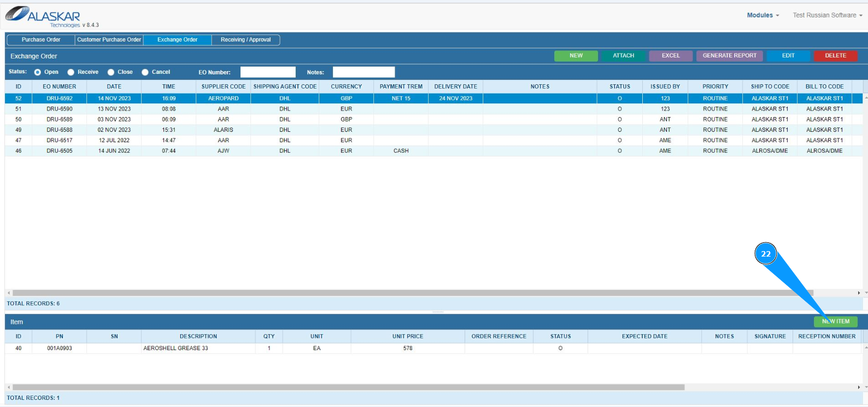Image resolution: width=868 pixels, height=407 pixels.
Task: Expand the Test Russian Software user menu
Action: coord(827,15)
